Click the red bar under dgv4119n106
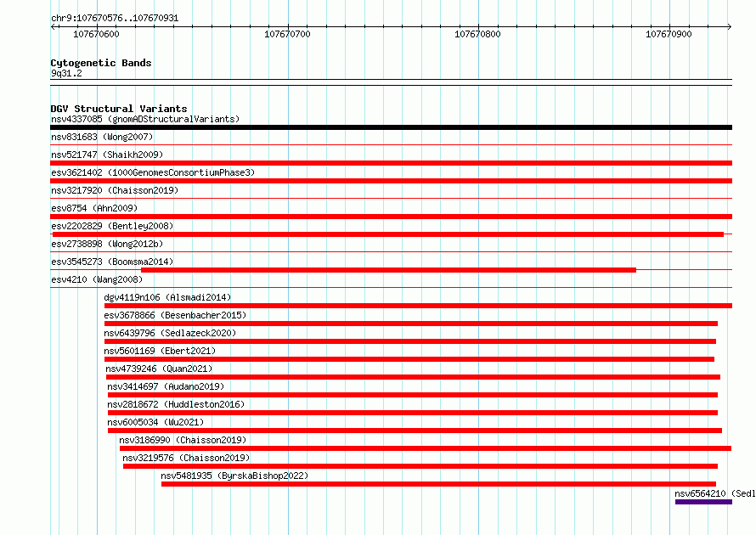 (418, 306)
